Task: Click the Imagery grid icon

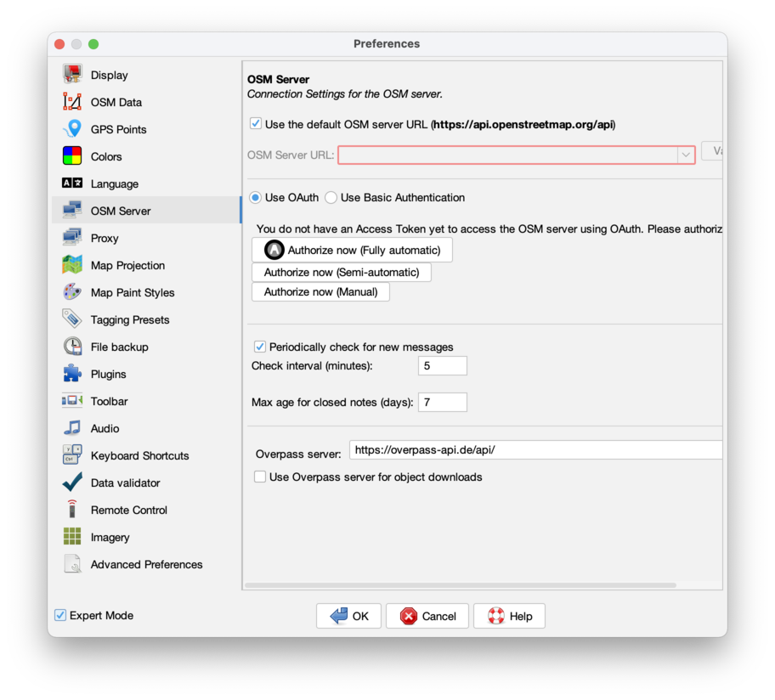Action: [72, 537]
